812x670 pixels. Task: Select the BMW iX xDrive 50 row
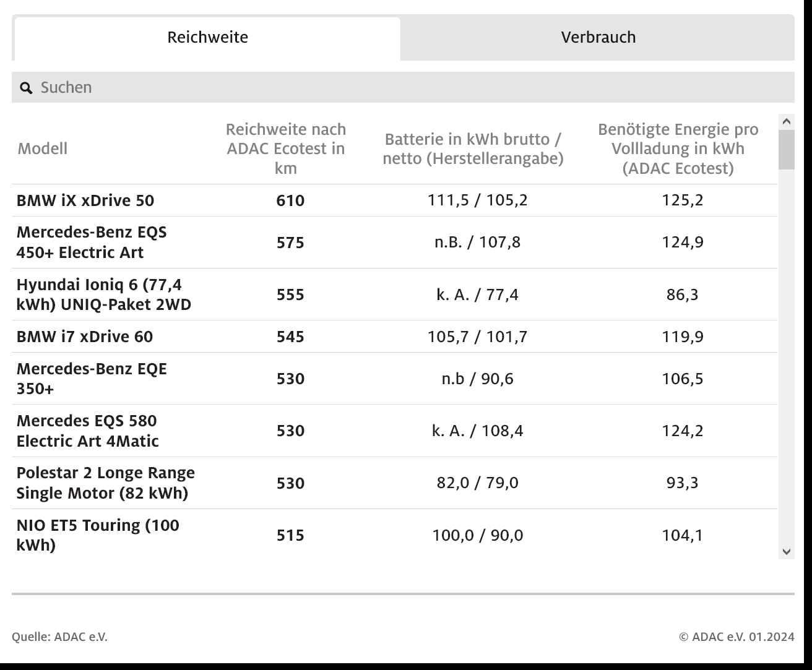coord(85,200)
